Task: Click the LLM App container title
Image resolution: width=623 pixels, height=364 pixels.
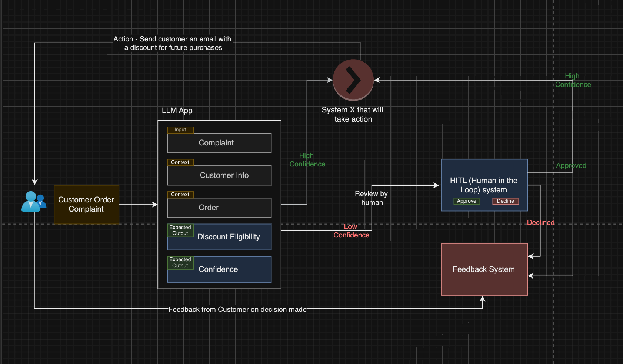Action: pyautogui.click(x=177, y=110)
